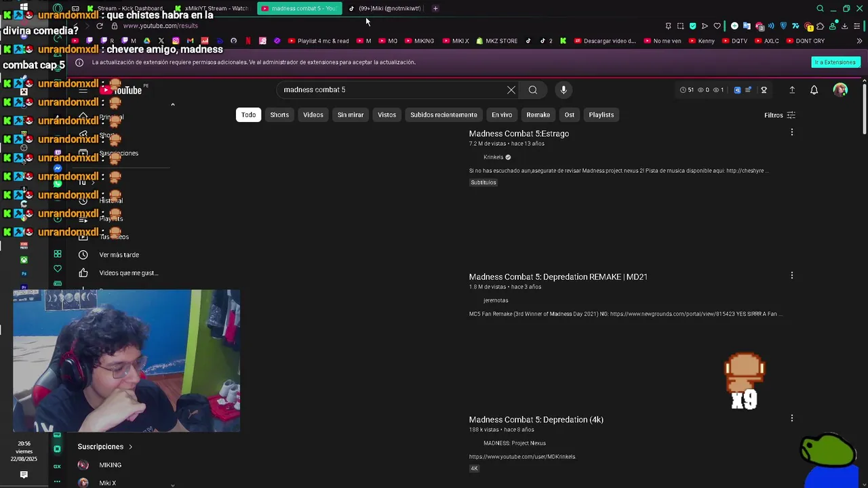Click the upload arrow icon in the YouTube header
The width and height of the screenshot is (868, 488).
[792, 89]
